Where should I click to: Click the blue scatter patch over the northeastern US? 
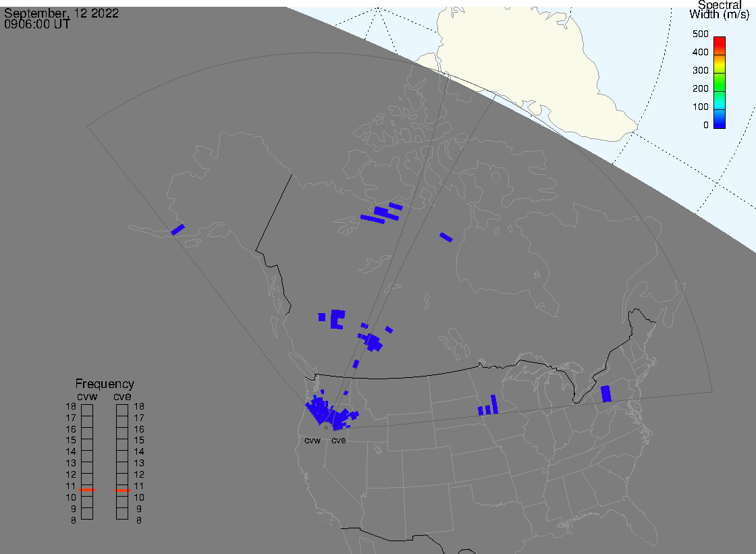(606, 393)
